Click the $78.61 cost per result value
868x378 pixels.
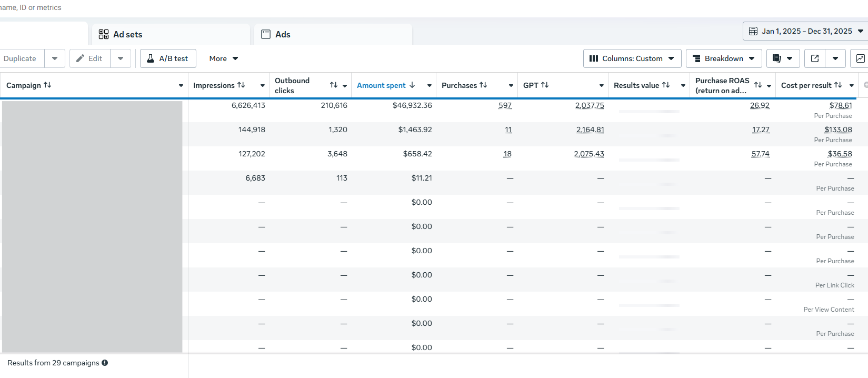(x=841, y=105)
